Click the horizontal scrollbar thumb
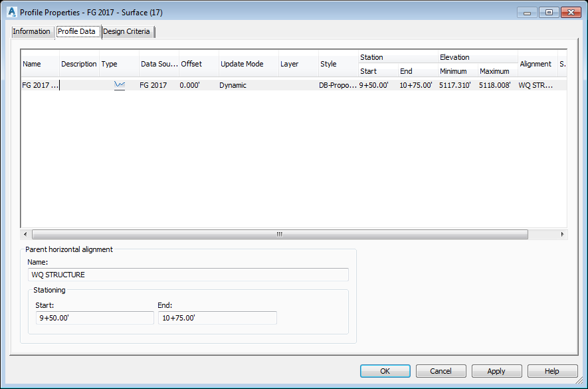Screen dimensions: 588x389 click(x=279, y=234)
